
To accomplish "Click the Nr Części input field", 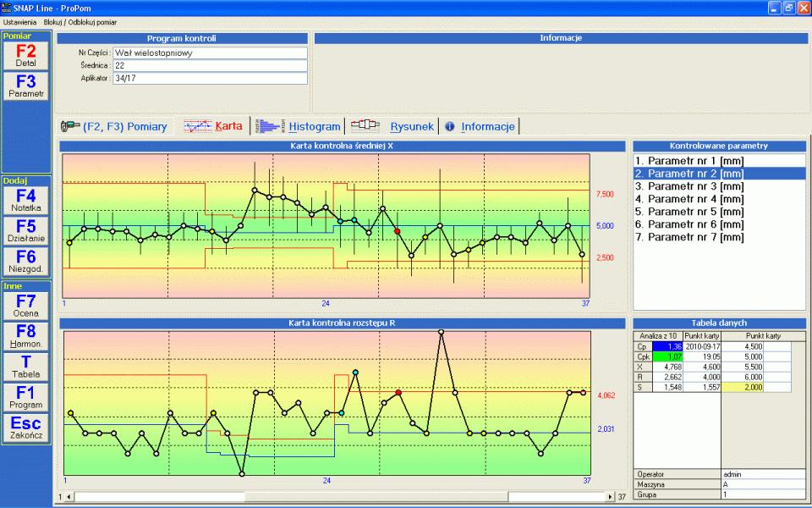I will coord(210,52).
